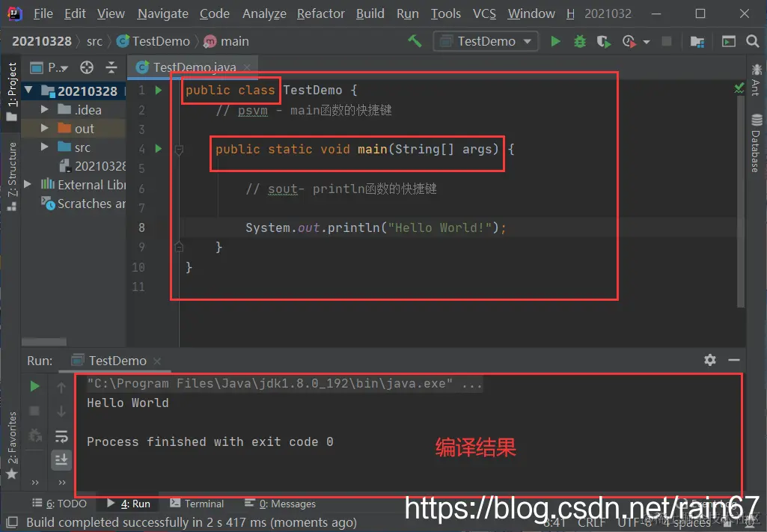Start debugging with the bug icon
767x532 pixels.
[x=580, y=42]
